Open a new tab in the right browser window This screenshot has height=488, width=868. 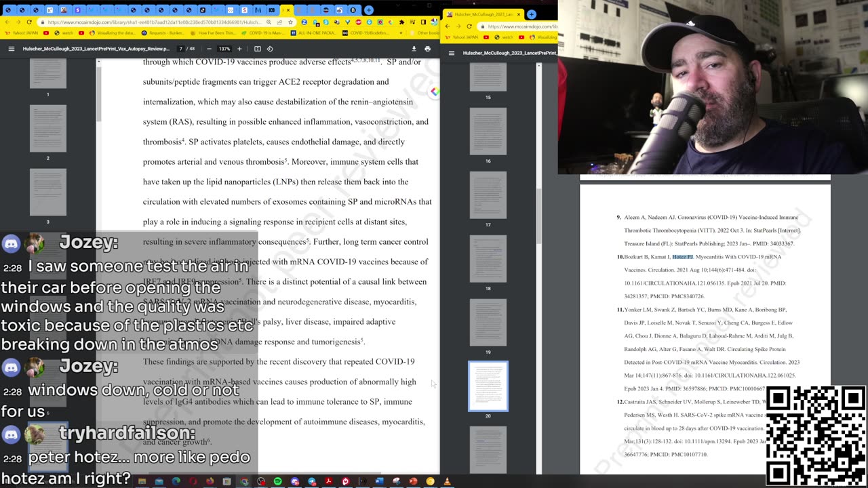tap(532, 14)
